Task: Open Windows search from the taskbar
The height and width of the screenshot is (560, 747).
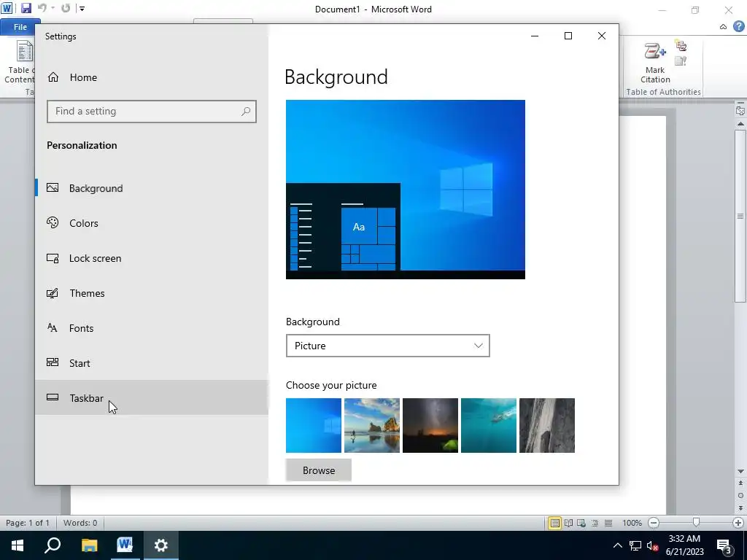Action: 53,545
